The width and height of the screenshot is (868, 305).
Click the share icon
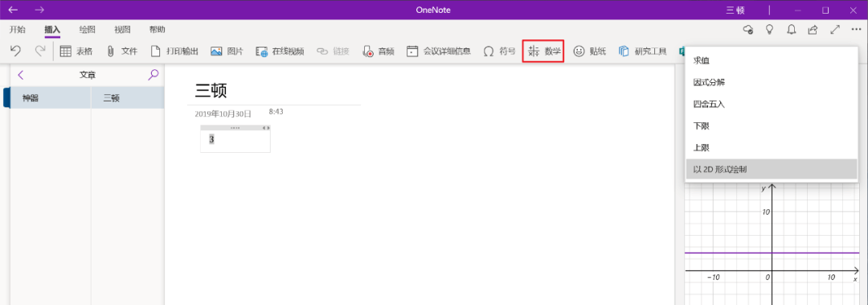[x=813, y=30]
